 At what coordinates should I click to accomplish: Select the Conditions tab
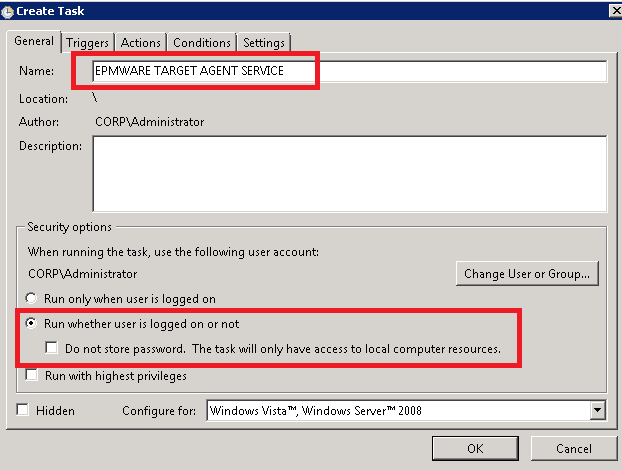(202, 42)
